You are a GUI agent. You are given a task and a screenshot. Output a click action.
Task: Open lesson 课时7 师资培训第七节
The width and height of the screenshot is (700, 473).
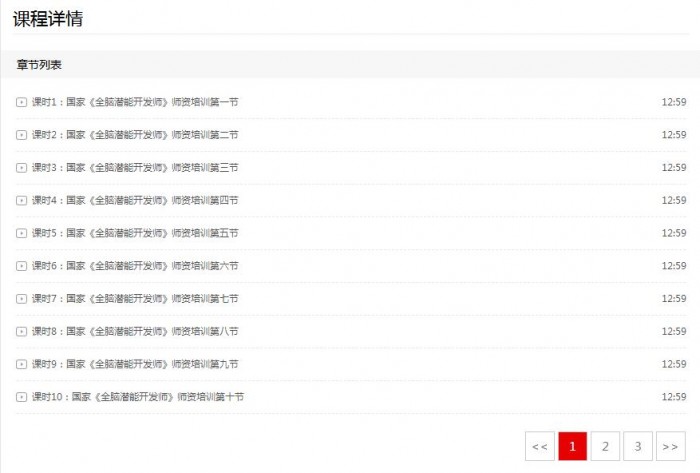[x=135, y=299]
